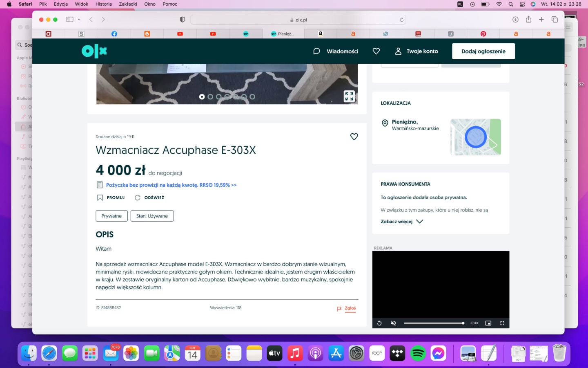Open Wiadomości messages in the OLX header
The image size is (588, 368).
[336, 51]
